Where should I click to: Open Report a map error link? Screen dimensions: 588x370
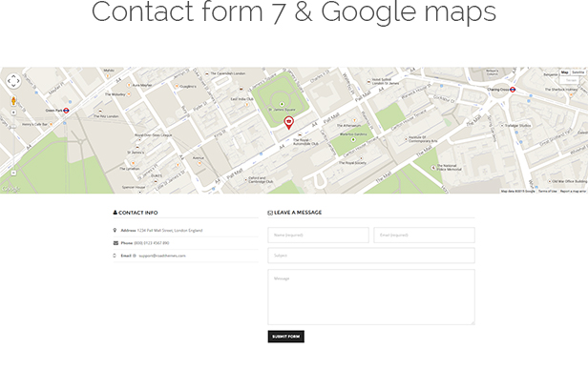tap(573, 192)
